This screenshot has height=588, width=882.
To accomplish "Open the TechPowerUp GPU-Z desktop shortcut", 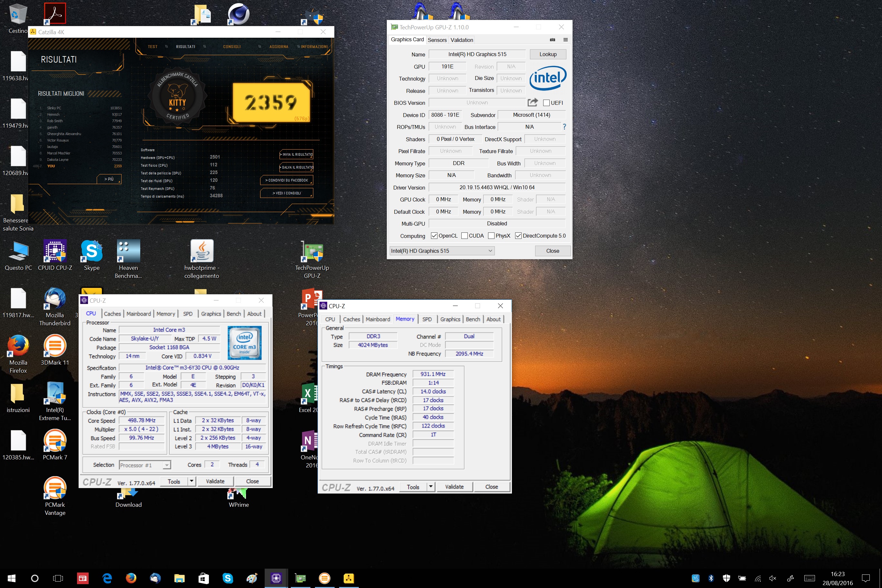I will click(x=312, y=260).
